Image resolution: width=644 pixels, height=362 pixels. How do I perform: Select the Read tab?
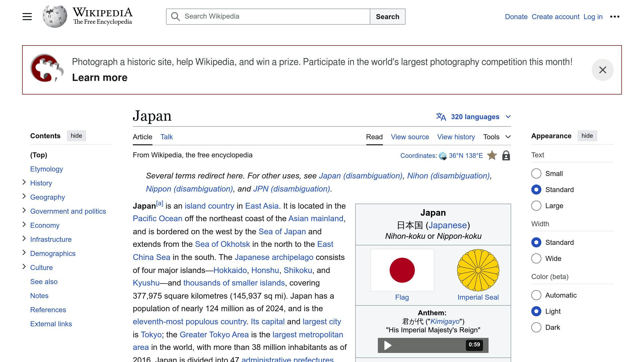374,137
